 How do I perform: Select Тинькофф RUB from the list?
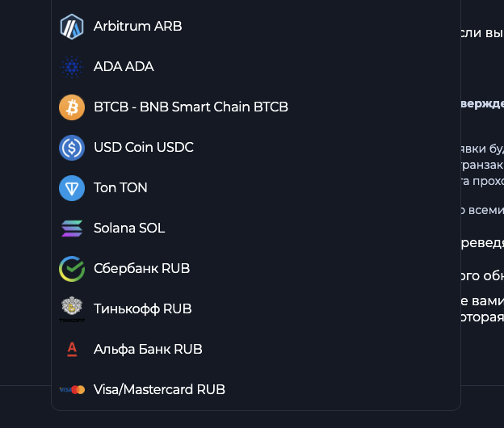[142, 309]
